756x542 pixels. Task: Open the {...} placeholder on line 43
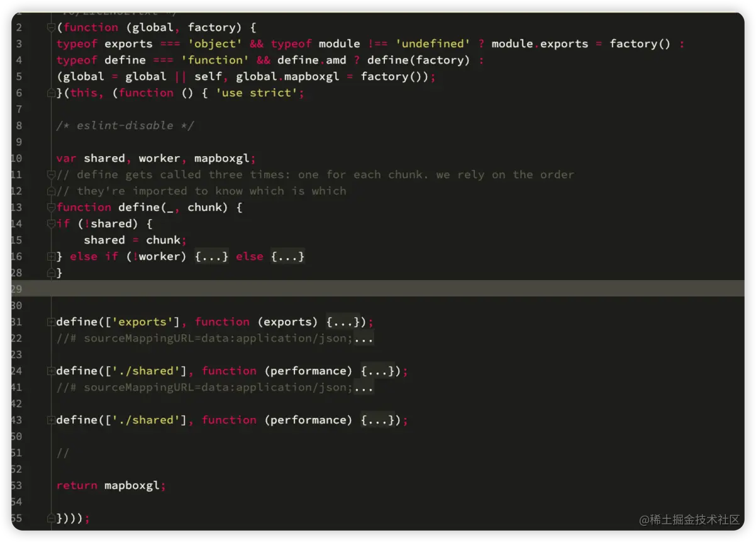(x=377, y=420)
